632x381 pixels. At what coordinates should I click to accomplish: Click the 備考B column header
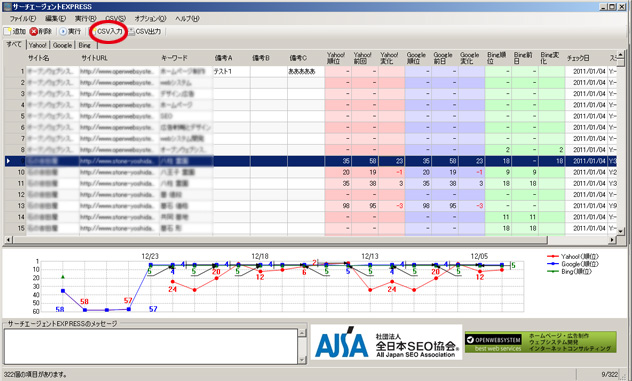pos(269,58)
